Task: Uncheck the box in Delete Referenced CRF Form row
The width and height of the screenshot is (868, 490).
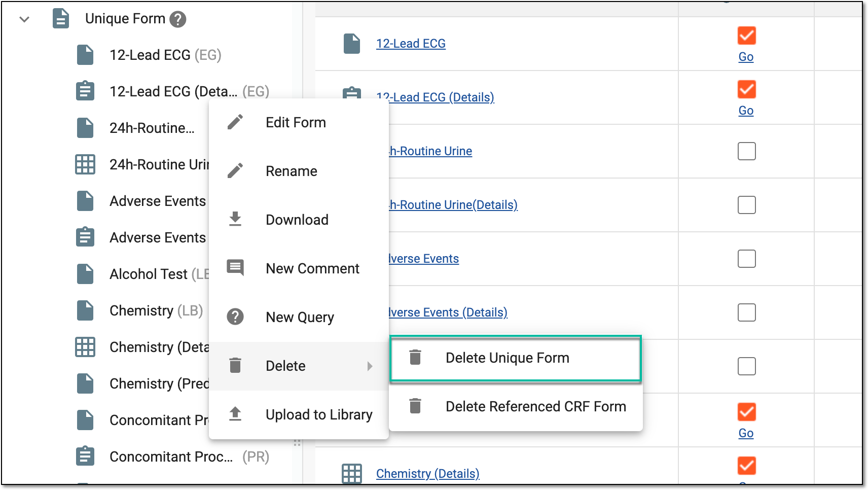Action: 746,412
